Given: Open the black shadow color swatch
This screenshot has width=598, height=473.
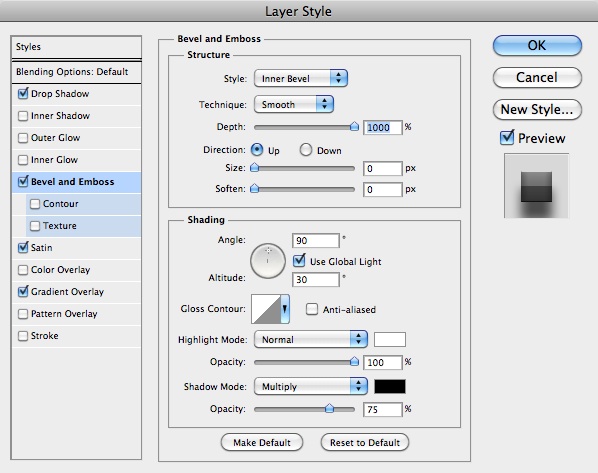Looking at the screenshot, I should [x=390, y=386].
